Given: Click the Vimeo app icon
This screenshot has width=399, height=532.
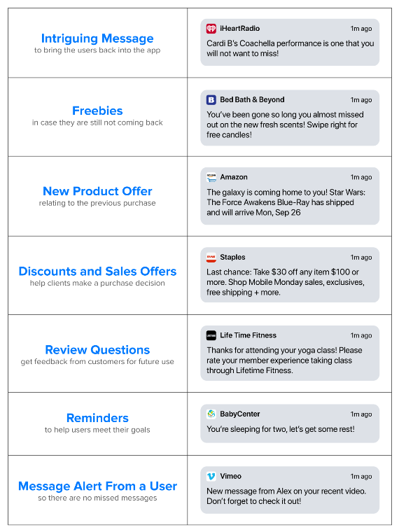Looking at the screenshot, I should (211, 477).
